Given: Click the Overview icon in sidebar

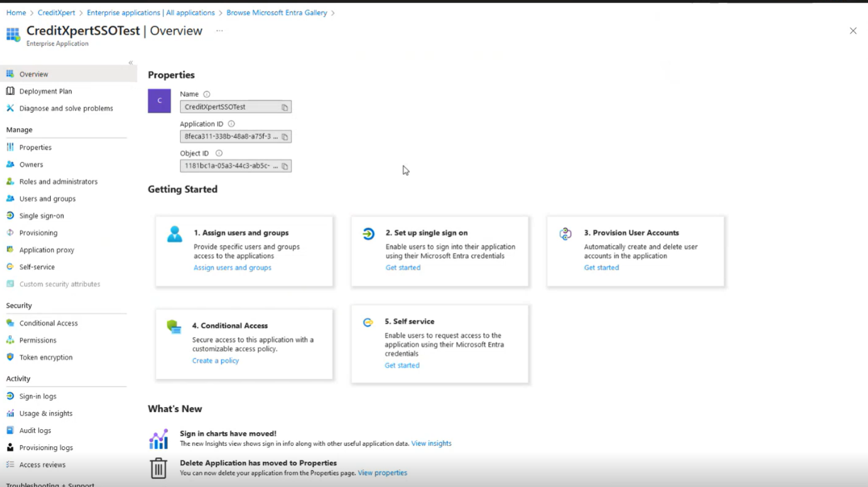Looking at the screenshot, I should (x=10, y=74).
